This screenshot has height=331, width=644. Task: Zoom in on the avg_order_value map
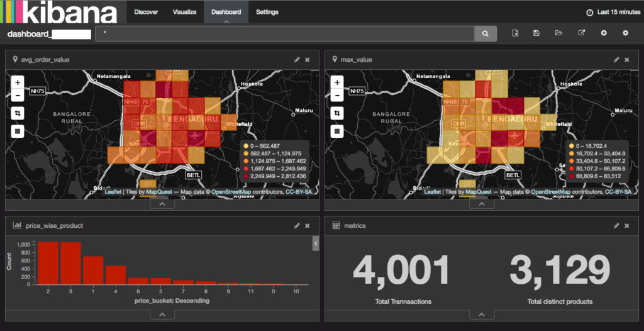[x=18, y=82]
